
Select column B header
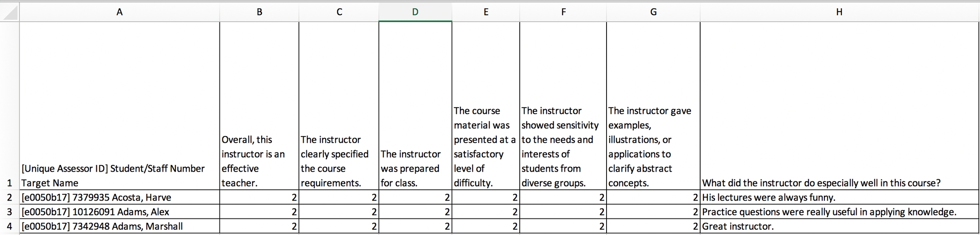coord(259,12)
